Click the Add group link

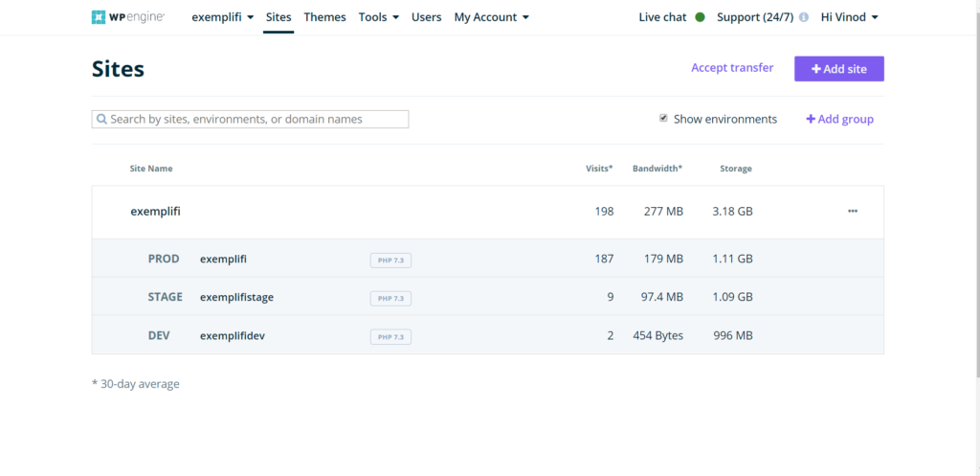point(839,119)
